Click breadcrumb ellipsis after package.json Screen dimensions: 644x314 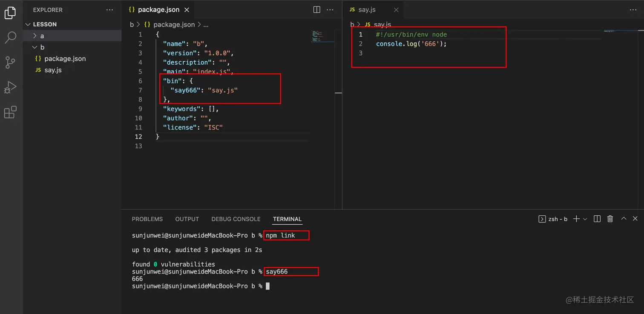pyautogui.click(x=206, y=25)
